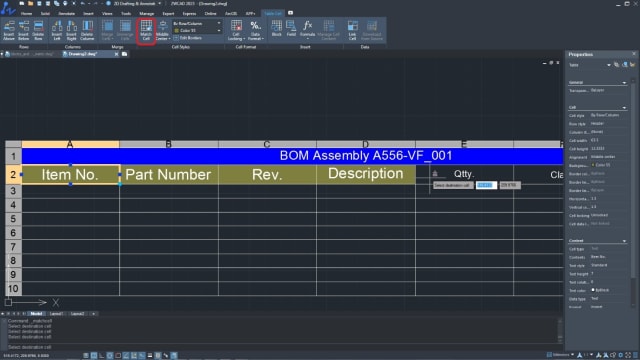
Task: Select the Model tab
Action: tap(36, 314)
